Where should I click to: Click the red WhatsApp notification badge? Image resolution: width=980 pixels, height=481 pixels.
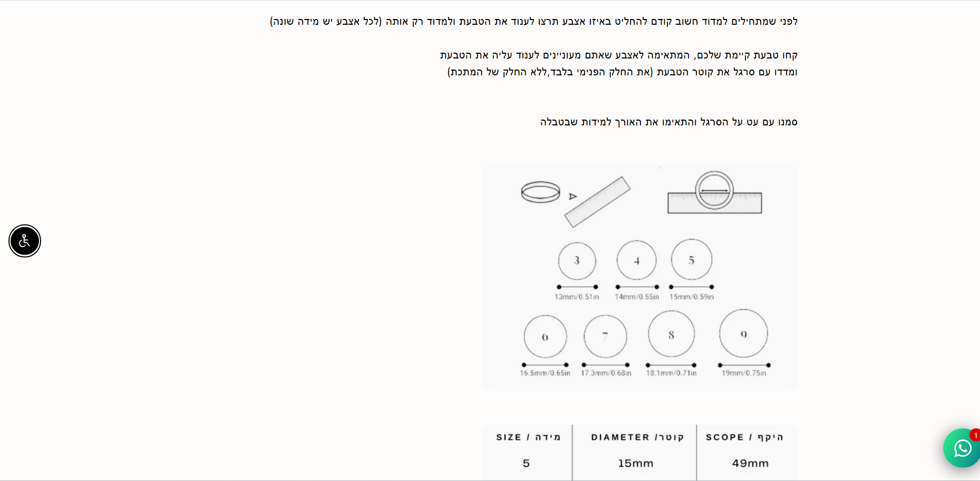tap(975, 435)
